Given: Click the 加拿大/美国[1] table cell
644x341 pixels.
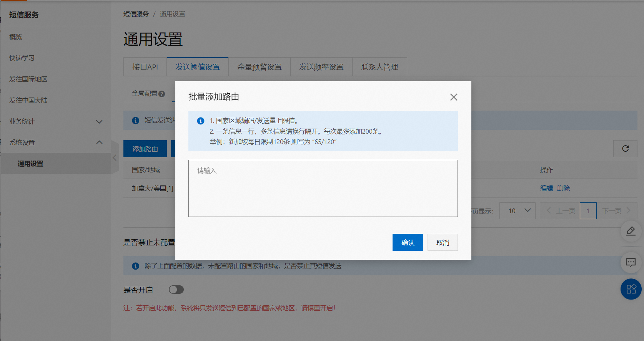Looking at the screenshot, I should point(152,188).
